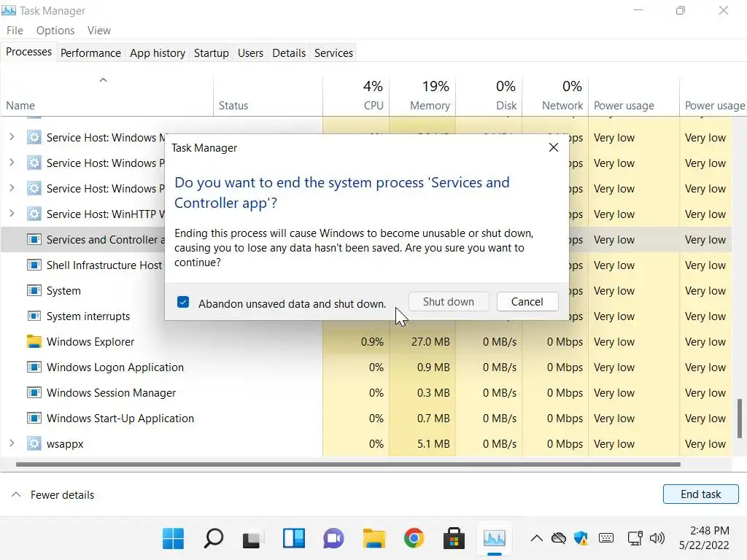Screen dimensions: 747x560
Task: Open the View menu
Action: pyautogui.click(x=99, y=31)
